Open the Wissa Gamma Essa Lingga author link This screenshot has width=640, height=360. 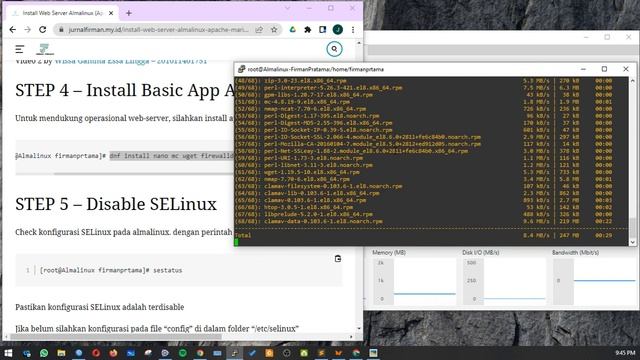point(131,61)
